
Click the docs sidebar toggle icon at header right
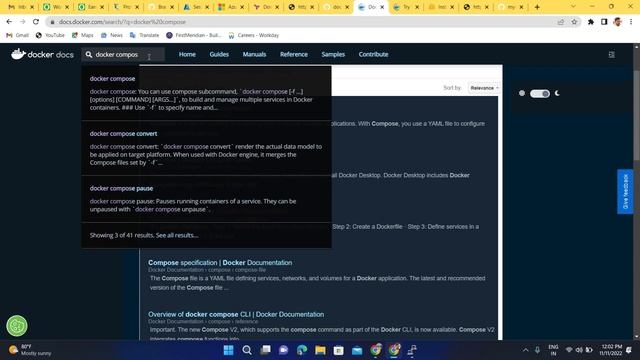click(x=611, y=54)
